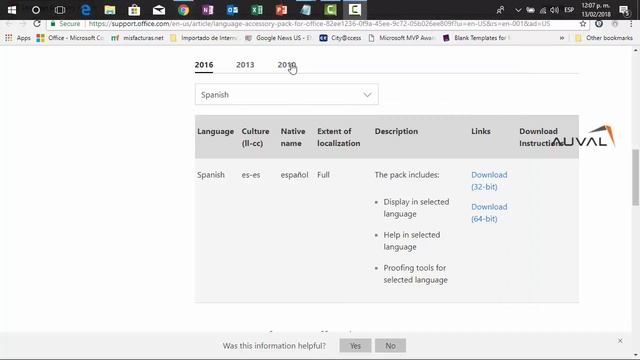Reload the page with the refresh button

pos(37,24)
